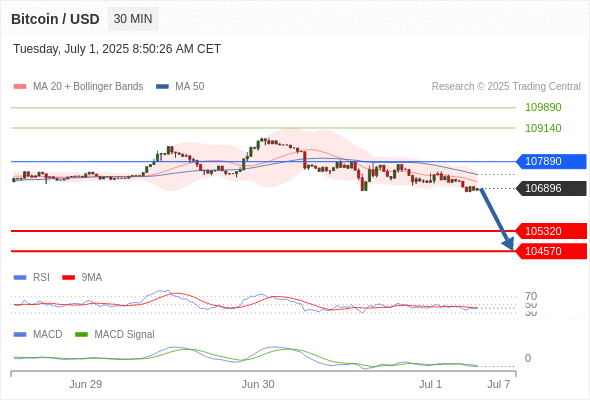Click the Research Trading Central copyright text
The width and height of the screenshot is (590, 400).
(506, 87)
